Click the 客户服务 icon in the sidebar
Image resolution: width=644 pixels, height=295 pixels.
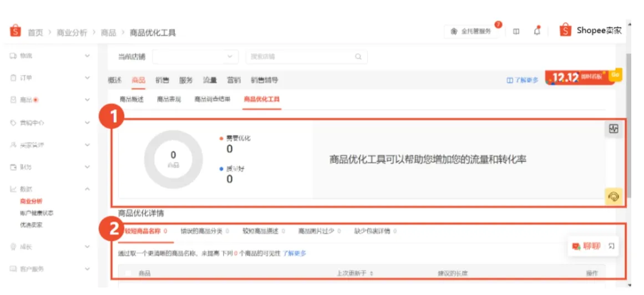coord(13,269)
